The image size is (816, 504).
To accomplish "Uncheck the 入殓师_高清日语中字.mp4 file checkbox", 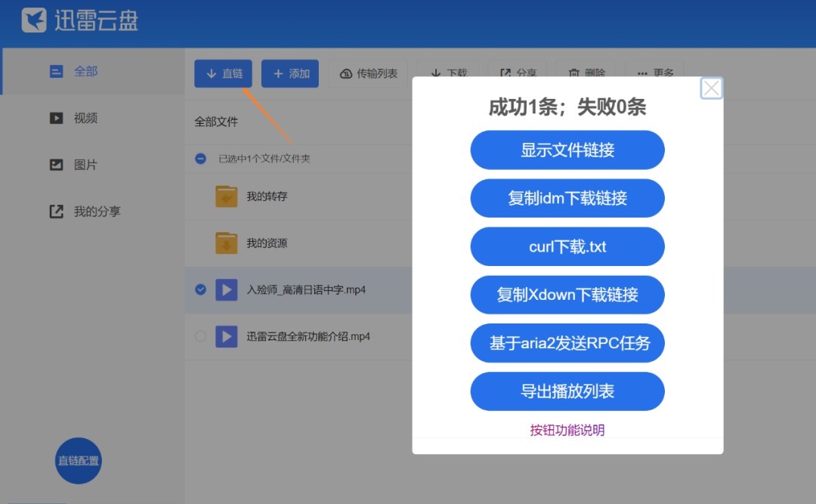I will point(200,289).
